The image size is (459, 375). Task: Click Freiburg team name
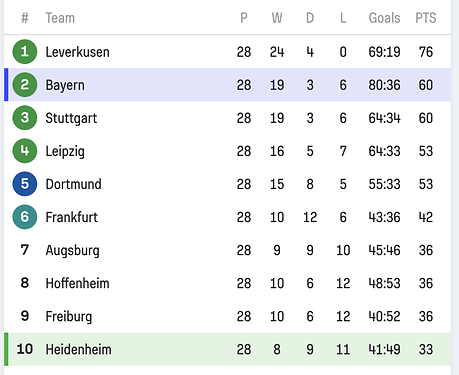tap(69, 317)
